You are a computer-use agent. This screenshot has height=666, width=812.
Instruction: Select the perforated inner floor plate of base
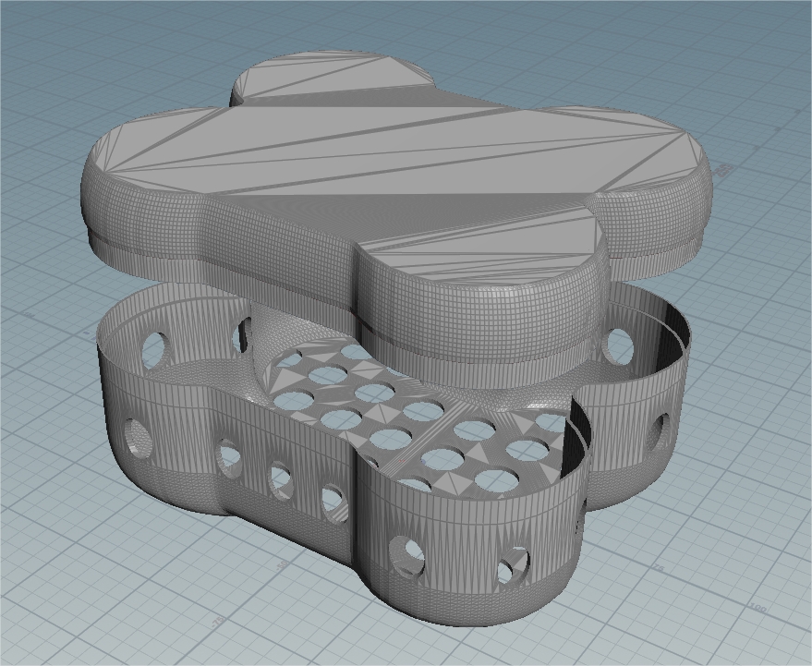(x=419, y=419)
